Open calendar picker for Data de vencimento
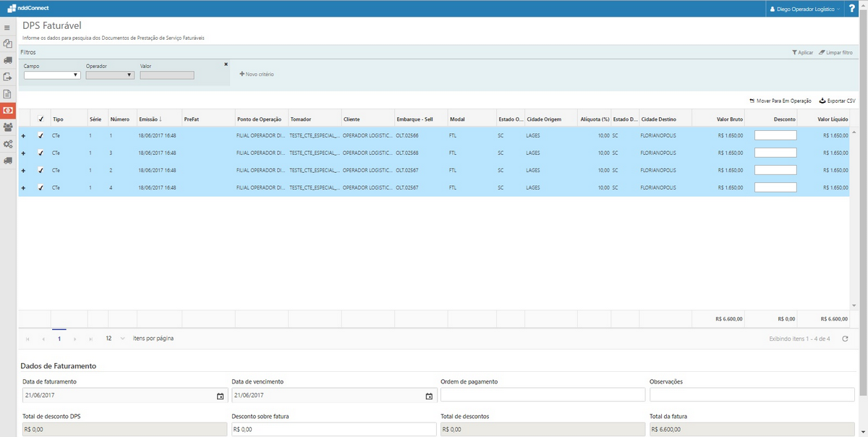 tap(429, 396)
